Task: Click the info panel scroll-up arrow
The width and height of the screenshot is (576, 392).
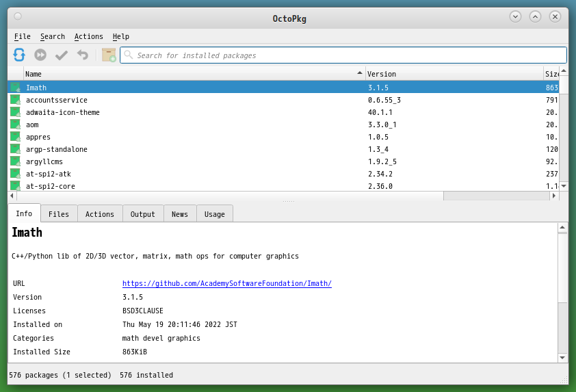Action: [x=562, y=227]
